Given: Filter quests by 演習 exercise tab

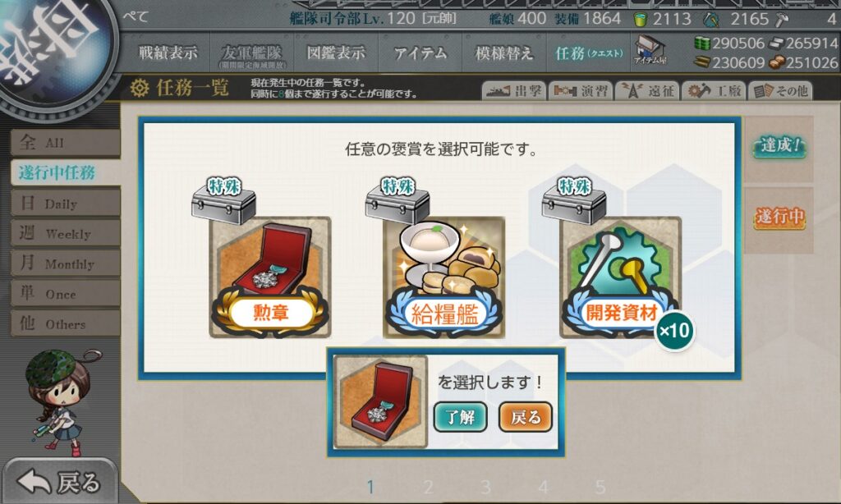Looking at the screenshot, I should (581, 91).
